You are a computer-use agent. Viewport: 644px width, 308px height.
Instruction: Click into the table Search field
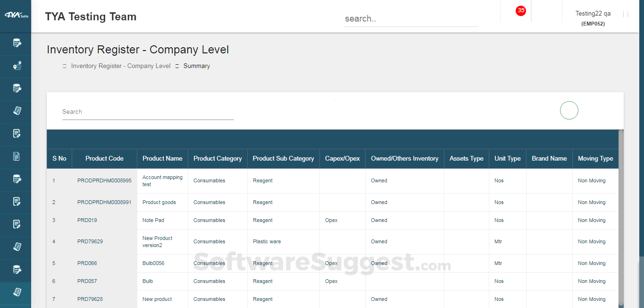coord(148,111)
